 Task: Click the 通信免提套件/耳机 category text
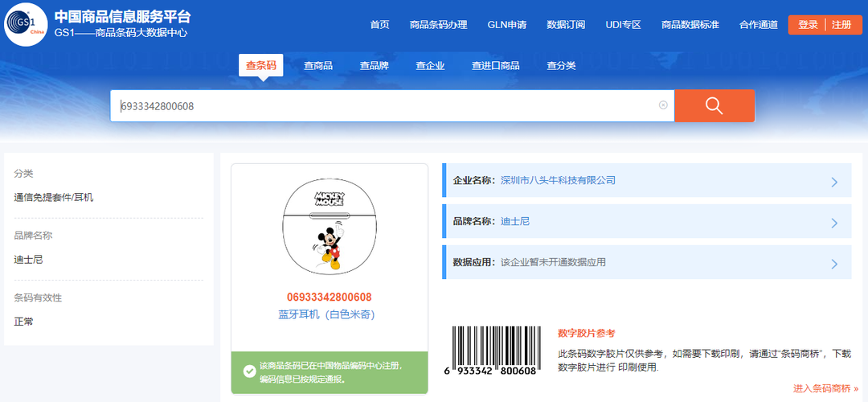pos(54,197)
